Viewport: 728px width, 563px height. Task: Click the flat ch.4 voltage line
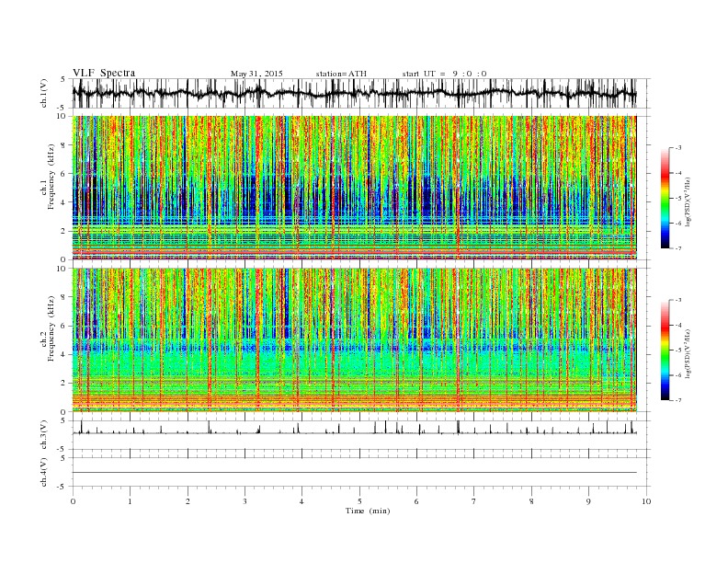[x=354, y=473]
